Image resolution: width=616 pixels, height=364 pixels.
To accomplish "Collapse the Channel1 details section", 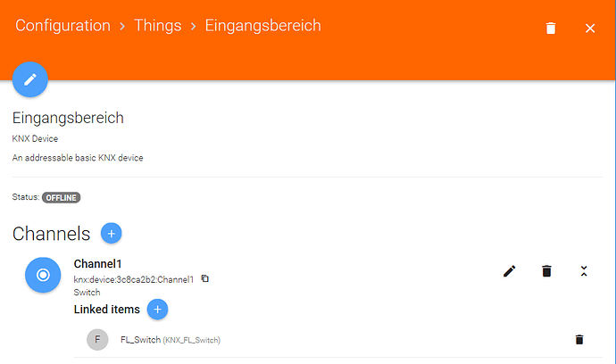I will click(x=584, y=271).
